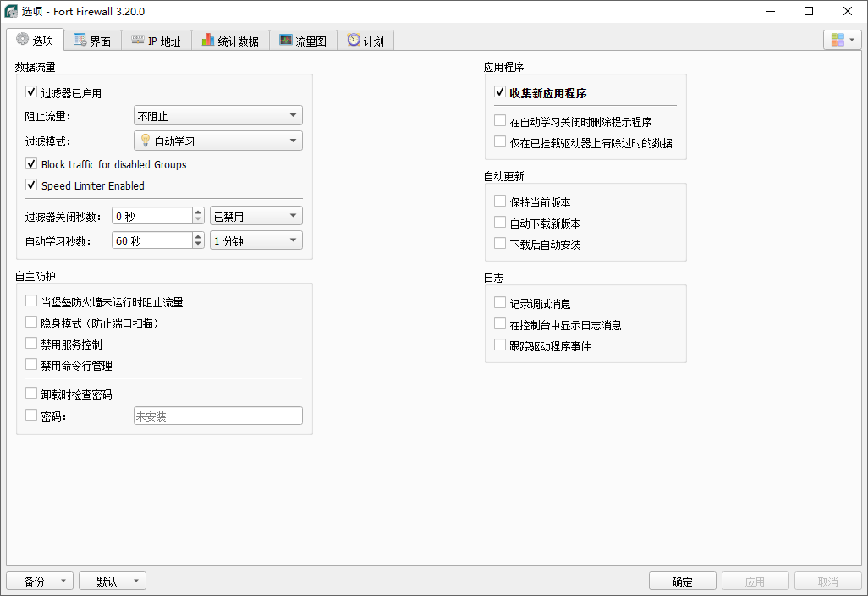Click the Fort Firewall app icon in title bar
This screenshot has width=868, height=596.
tap(11, 11)
